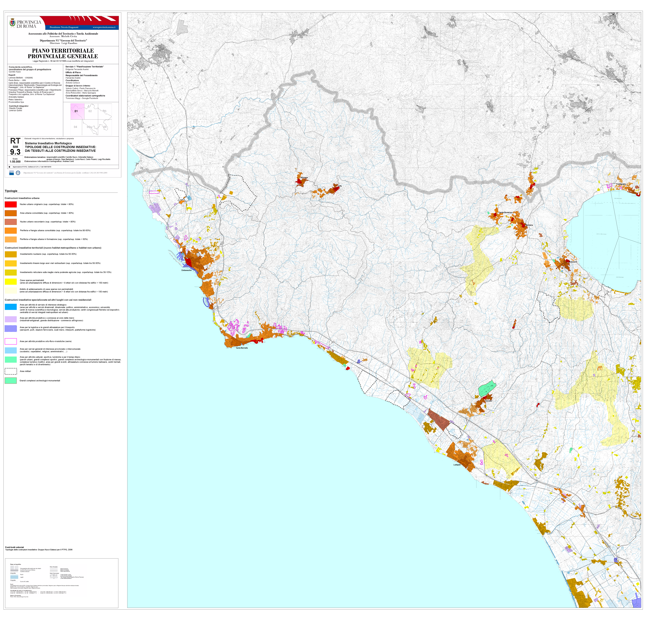The width and height of the screenshot is (672, 634).
Task: Click the blue hatched logistica e trasporto swatch
Action: tap(11, 329)
